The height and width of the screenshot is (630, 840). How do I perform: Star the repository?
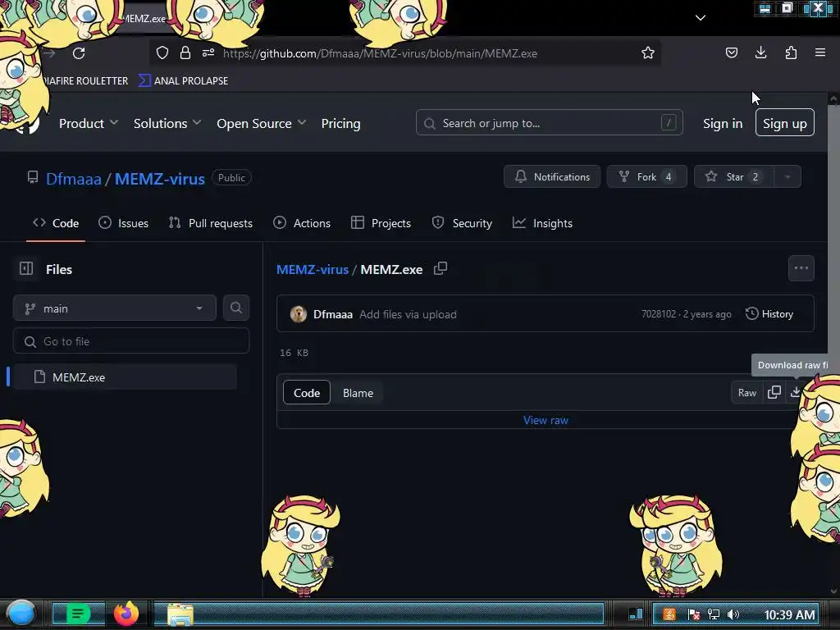tap(733, 177)
